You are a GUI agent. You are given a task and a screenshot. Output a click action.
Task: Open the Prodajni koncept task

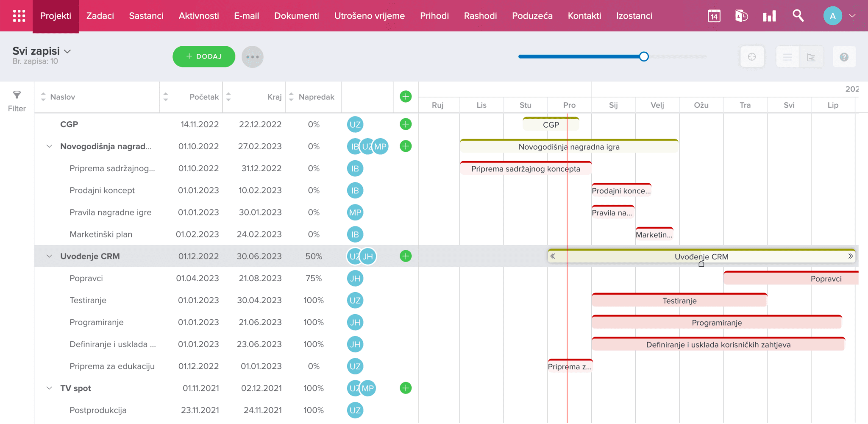[102, 190]
